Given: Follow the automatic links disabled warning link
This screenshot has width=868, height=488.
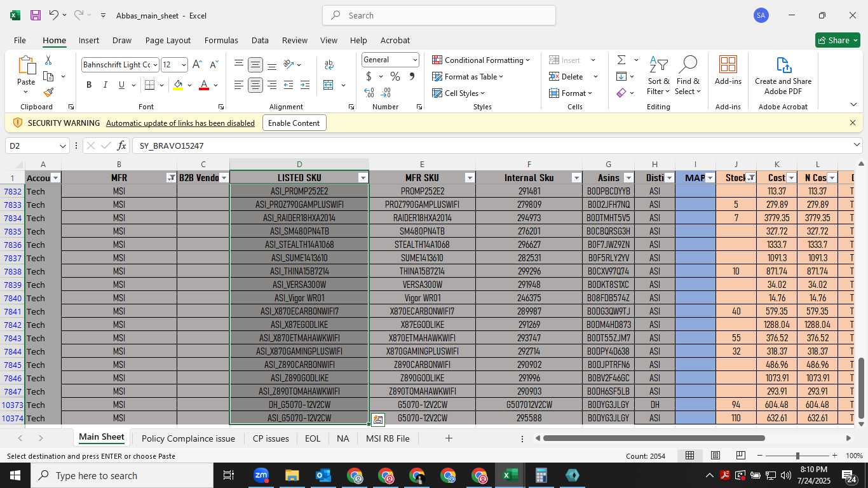Looking at the screenshot, I should tap(180, 123).
